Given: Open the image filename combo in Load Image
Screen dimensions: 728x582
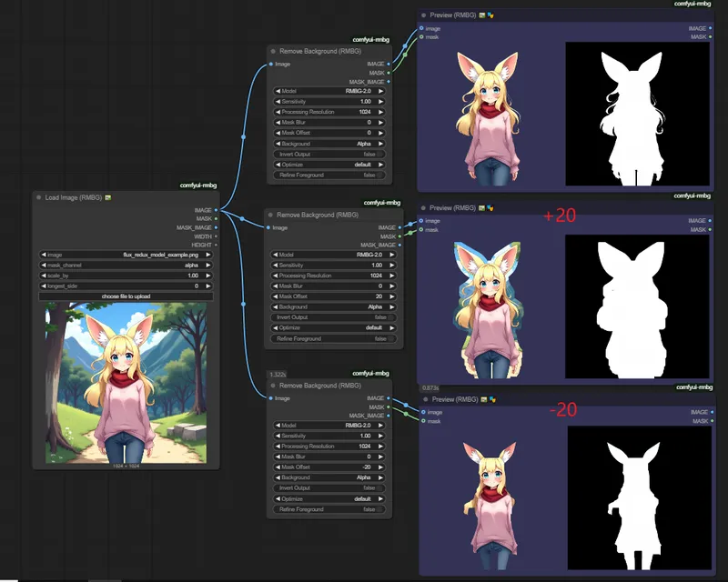Looking at the screenshot, I should 126,256.
